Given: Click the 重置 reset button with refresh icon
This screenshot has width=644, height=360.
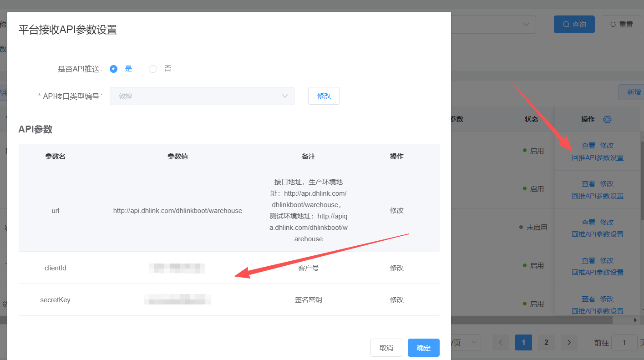Looking at the screenshot, I should coord(621,24).
